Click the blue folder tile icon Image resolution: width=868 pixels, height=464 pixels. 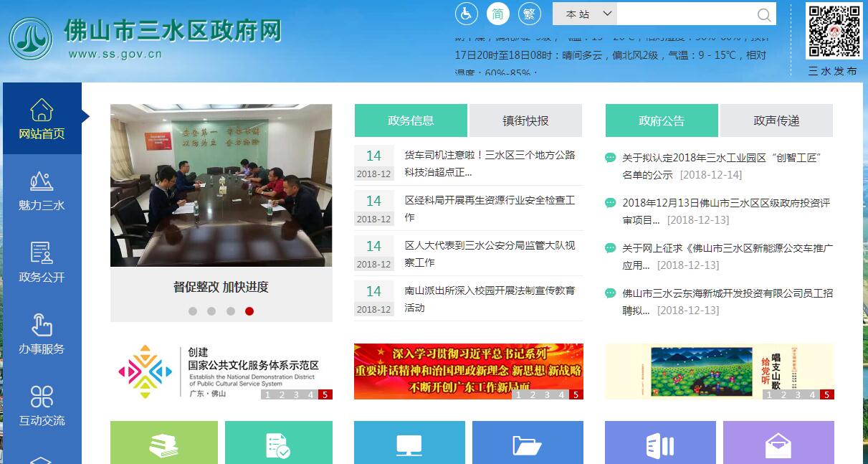(x=527, y=445)
